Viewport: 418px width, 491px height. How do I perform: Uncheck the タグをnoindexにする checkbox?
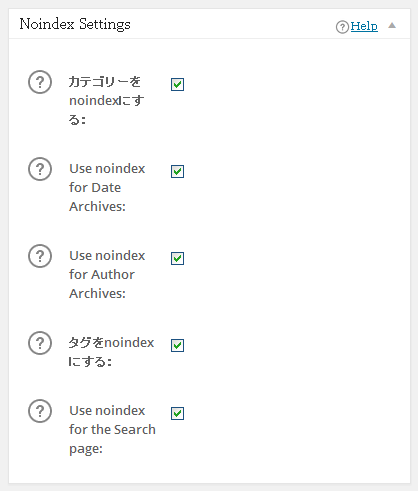coord(177,345)
